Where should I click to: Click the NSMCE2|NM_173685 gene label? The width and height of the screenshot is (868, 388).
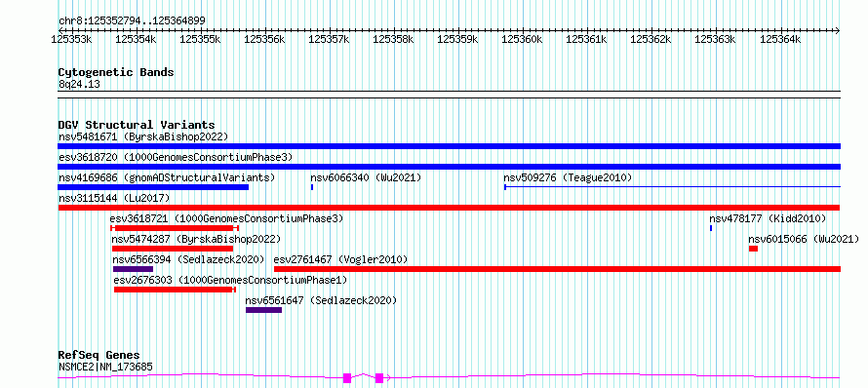coord(105,367)
